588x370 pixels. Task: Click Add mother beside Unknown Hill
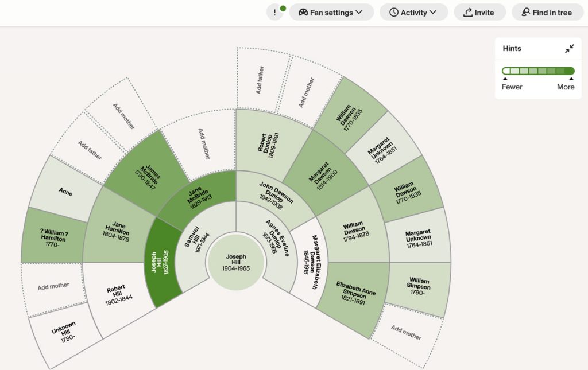(55, 285)
